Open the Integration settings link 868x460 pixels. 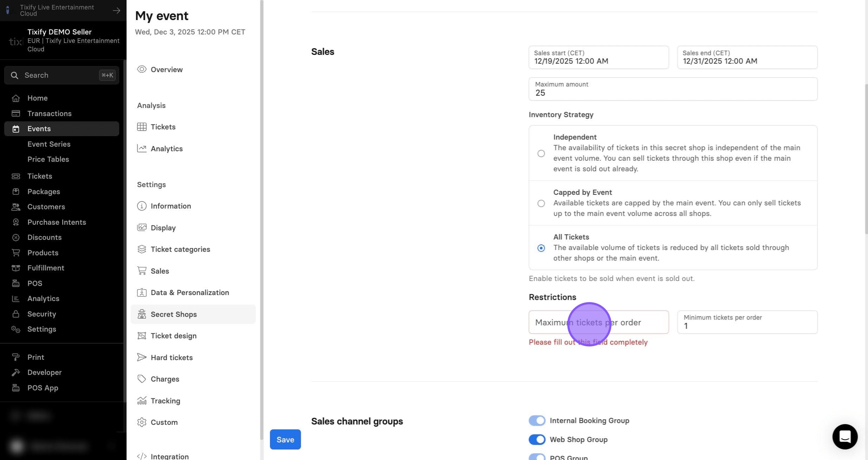coord(170,456)
